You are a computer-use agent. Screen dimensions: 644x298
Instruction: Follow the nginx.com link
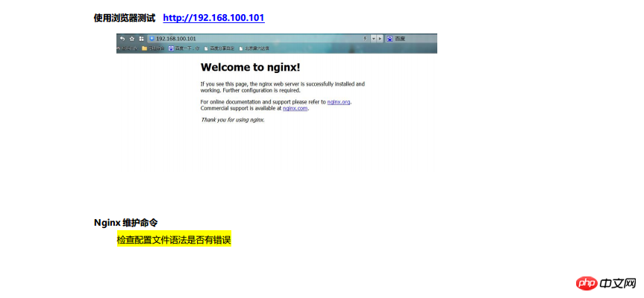[x=295, y=109]
